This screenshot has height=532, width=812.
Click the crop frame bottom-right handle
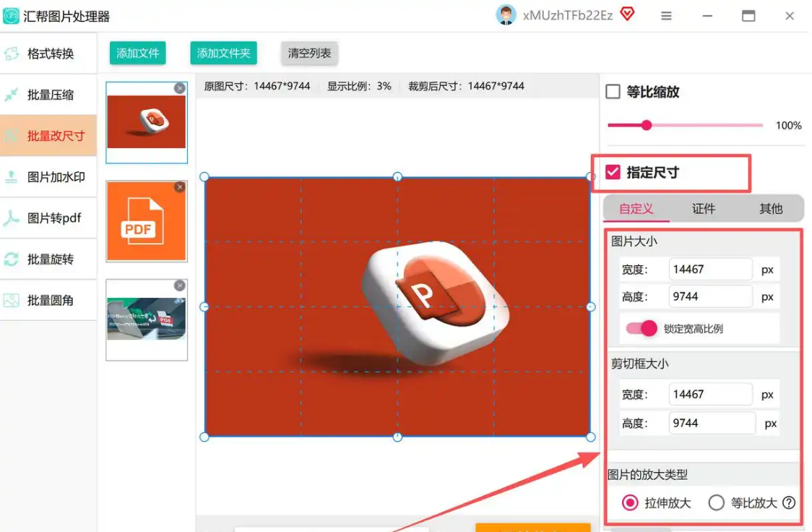[591, 437]
